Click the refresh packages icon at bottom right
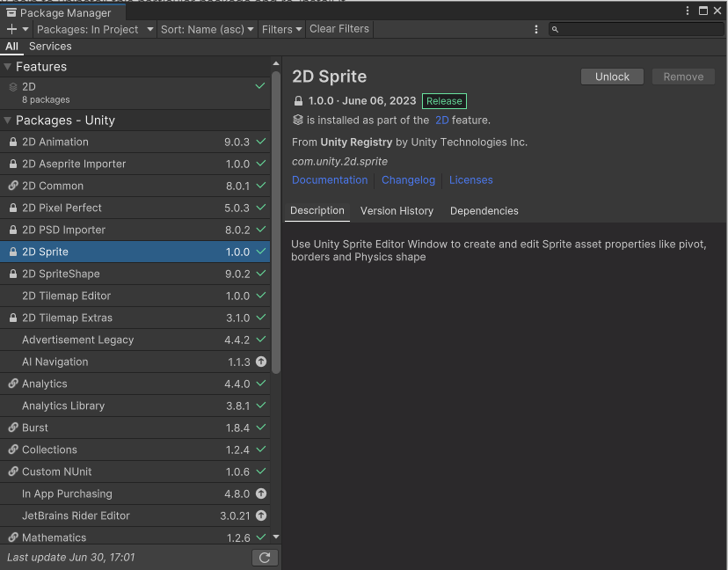The height and width of the screenshot is (570, 728). [x=265, y=558]
